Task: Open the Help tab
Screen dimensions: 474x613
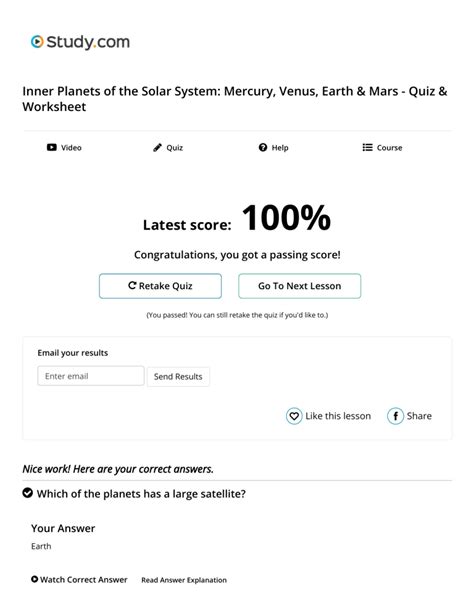Action: 273,147
